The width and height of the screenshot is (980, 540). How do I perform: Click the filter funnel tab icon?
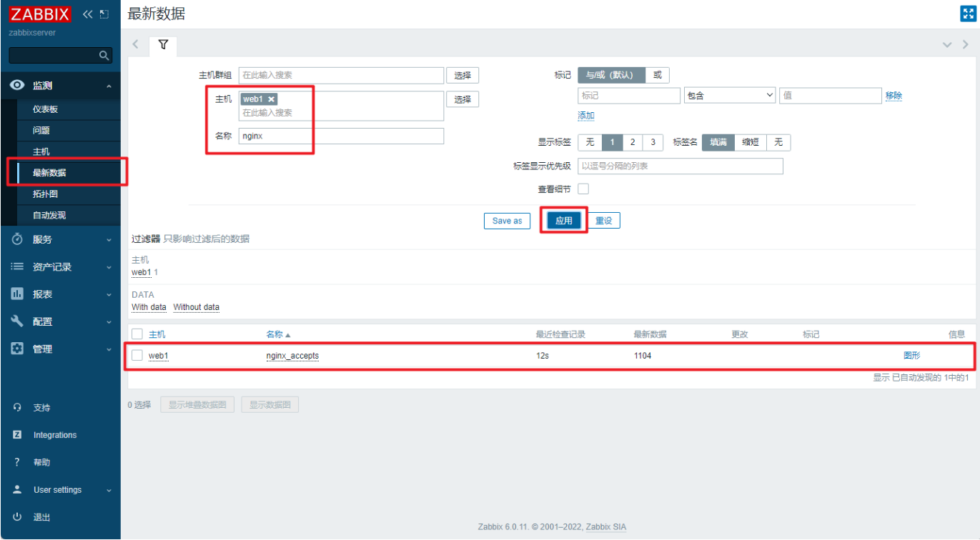click(163, 45)
